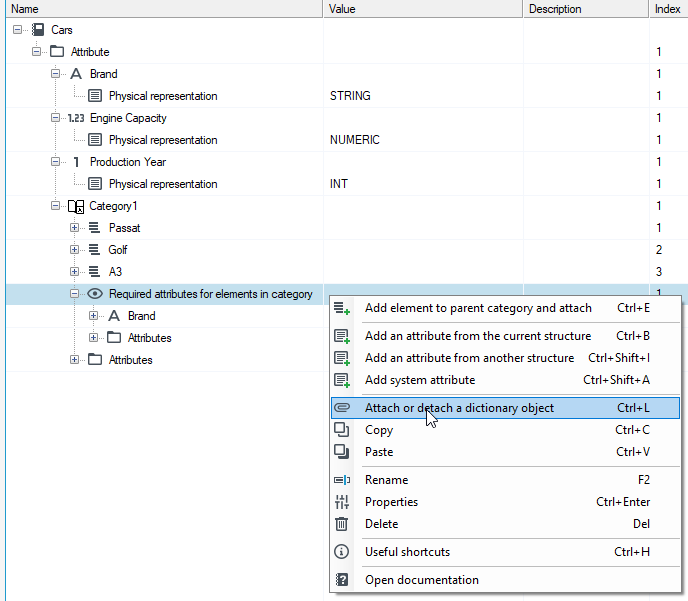Click the Physical representation icon for STRING
The width and height of the screenshot is (688, 601).
(x=95, y=96)
